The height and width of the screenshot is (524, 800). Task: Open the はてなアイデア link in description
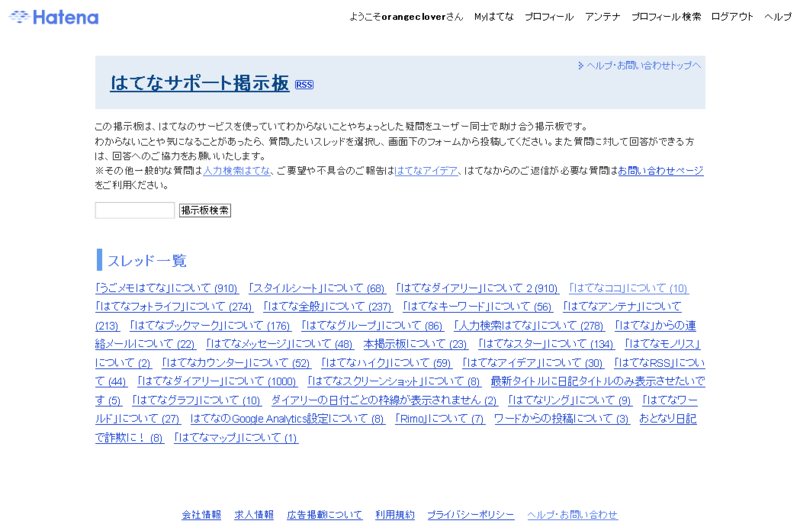click(426, 171)
